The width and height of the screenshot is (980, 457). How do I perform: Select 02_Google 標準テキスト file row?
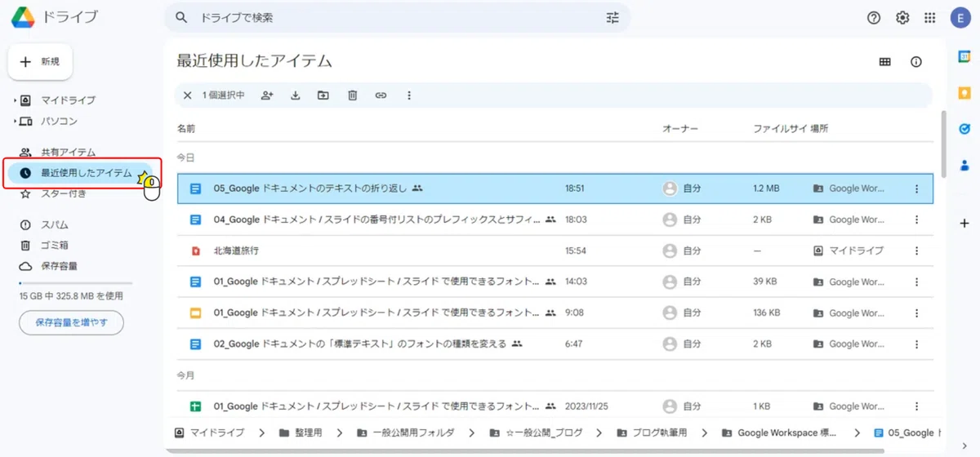click(555, 344)
